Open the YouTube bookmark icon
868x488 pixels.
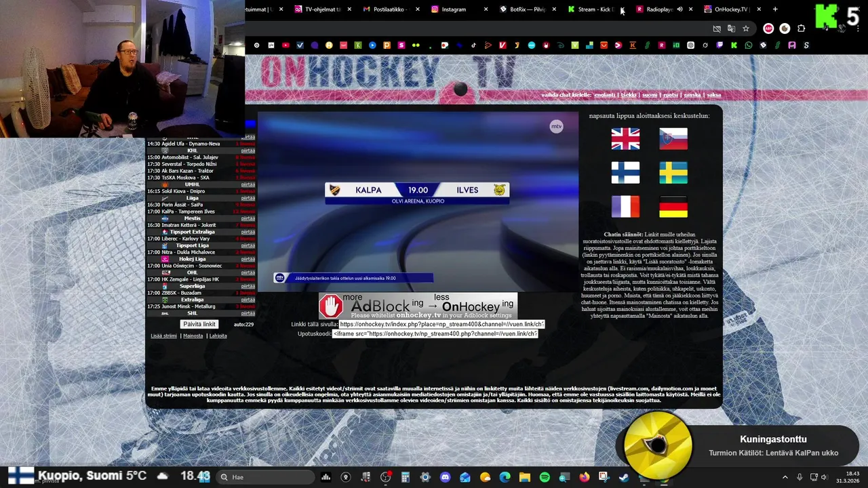pyautogui.click(x=285, y=45)
